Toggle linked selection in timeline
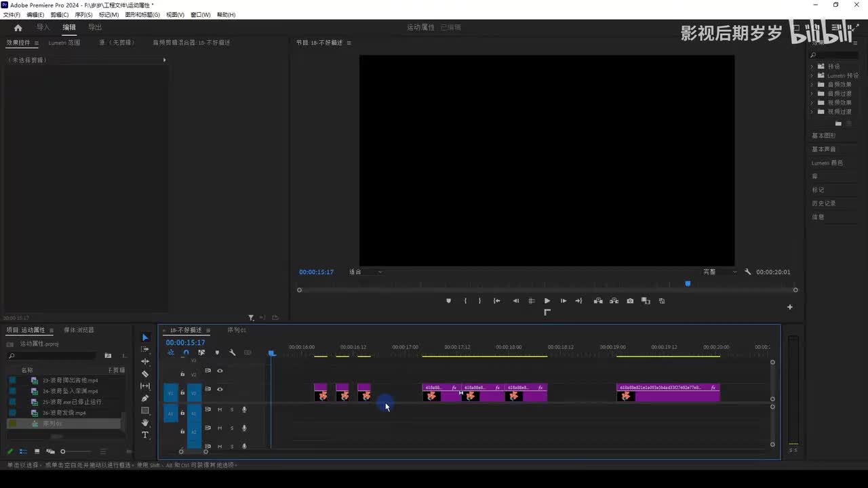Image resolution: width=868 pixels, height=488 pixels. point(201,352)
